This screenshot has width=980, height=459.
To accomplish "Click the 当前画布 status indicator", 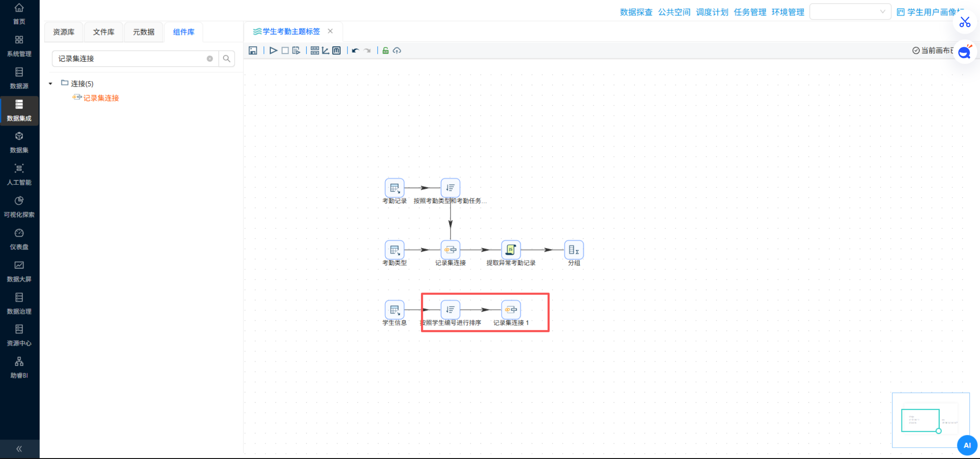I will [933, 50].
